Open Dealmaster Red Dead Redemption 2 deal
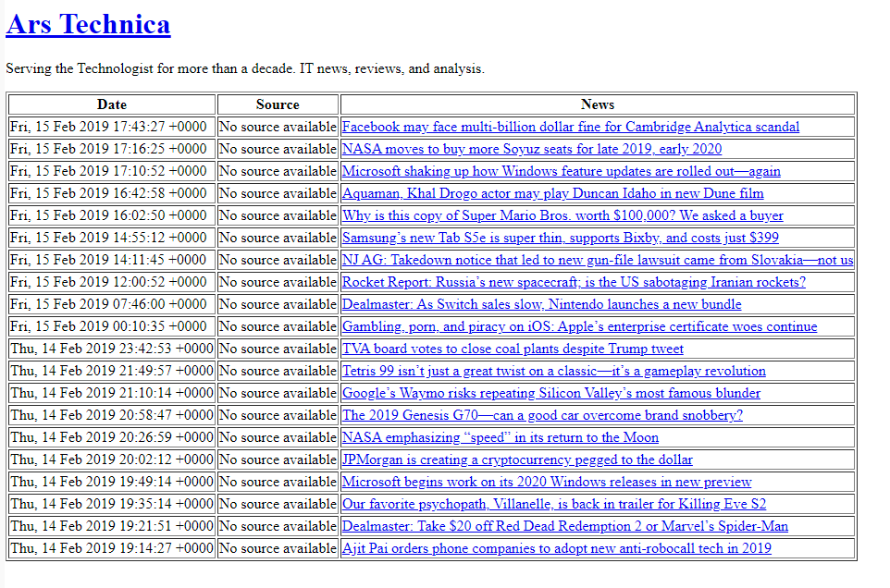 tap(564, 526)
